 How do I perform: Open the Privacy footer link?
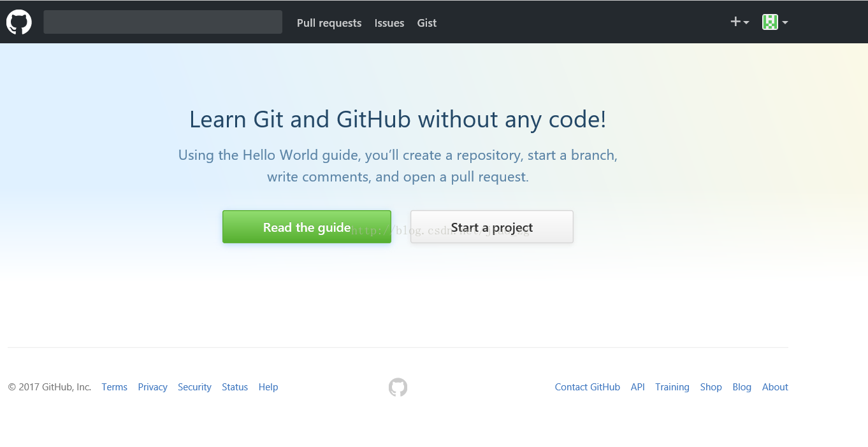152,387
